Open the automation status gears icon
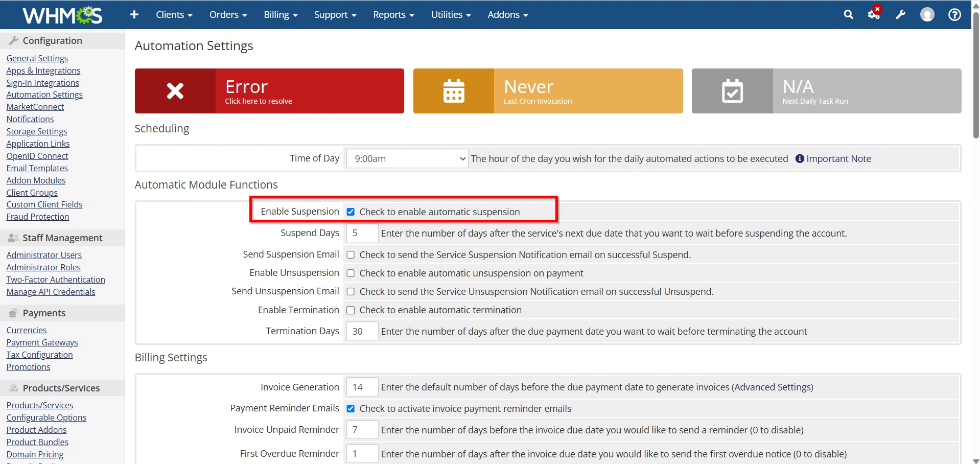This screenshot has height=464, width=980. tap(874, 14)
